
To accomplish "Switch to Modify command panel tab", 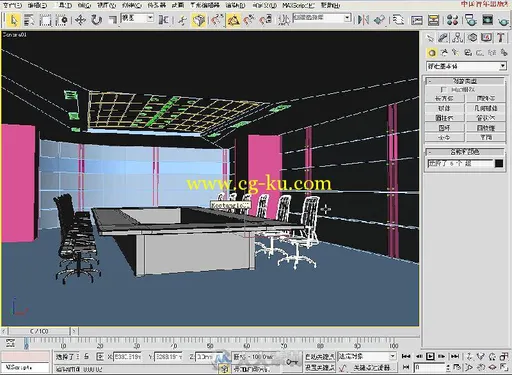I will [x=443, y=38].
